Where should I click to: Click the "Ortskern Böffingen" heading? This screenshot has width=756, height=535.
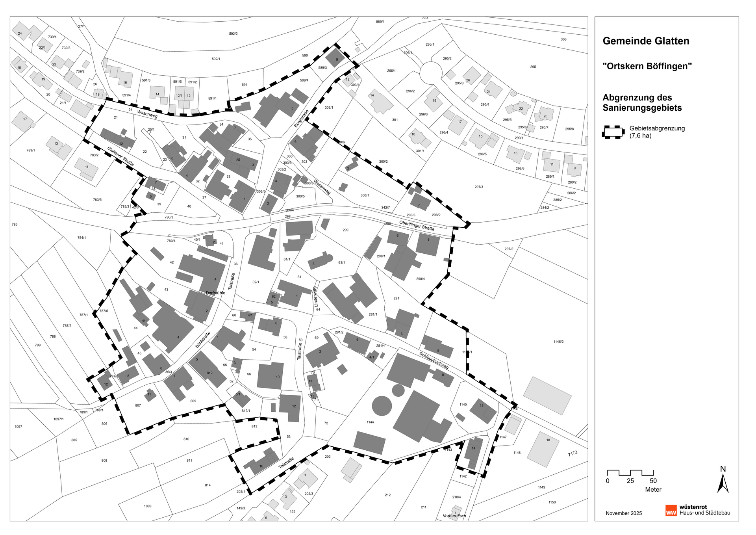(647, 66)
